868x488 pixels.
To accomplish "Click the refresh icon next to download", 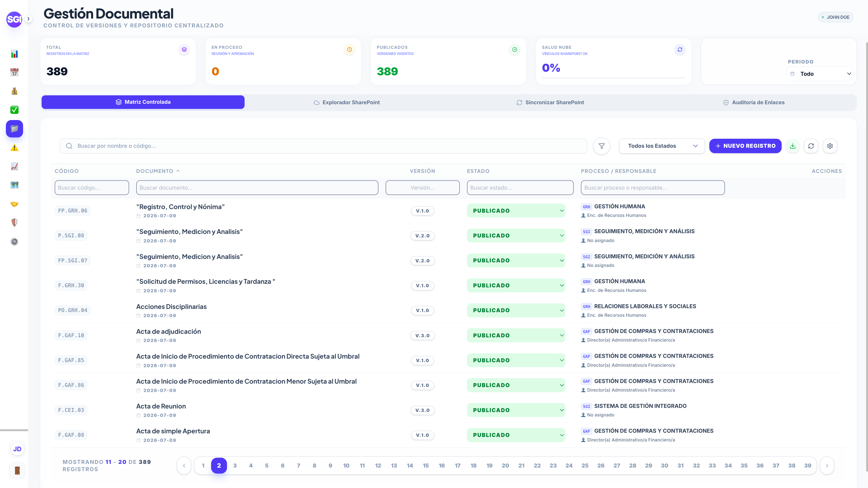I will (x=811, y=146).
